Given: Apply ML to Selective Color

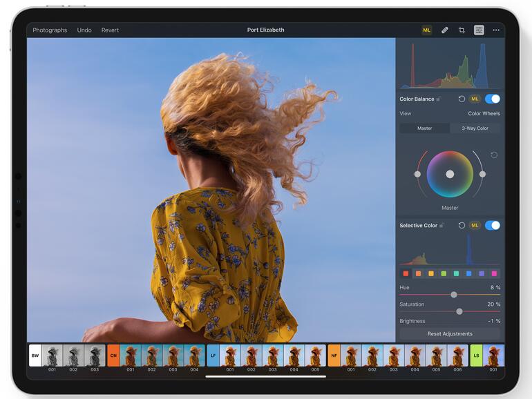Looking at the screenshot, I should [x=475, y=226].
